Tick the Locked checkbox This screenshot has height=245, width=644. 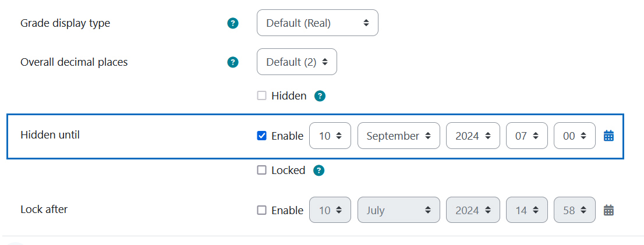(x=262, y=171)
